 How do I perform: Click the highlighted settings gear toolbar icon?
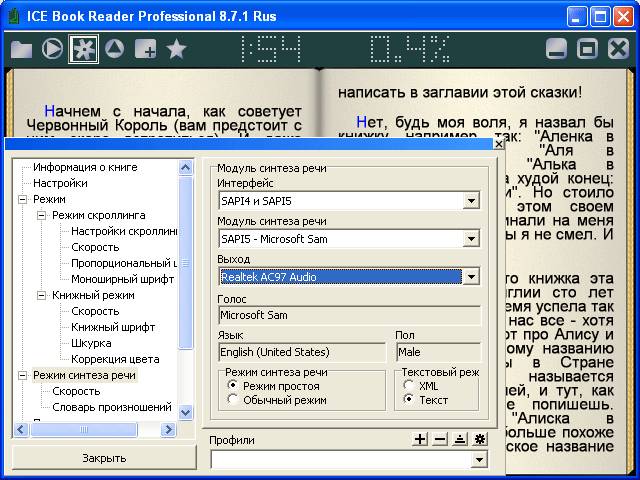coord(83,48)
